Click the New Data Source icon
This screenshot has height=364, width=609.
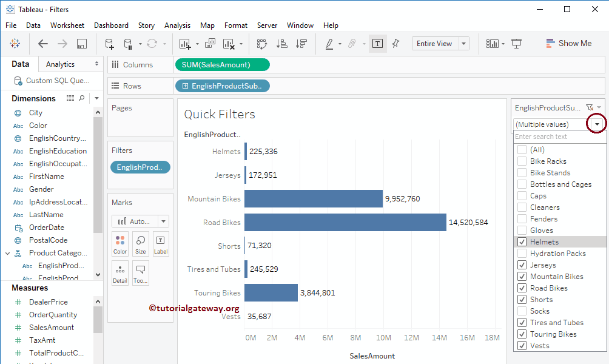[110, 44]
